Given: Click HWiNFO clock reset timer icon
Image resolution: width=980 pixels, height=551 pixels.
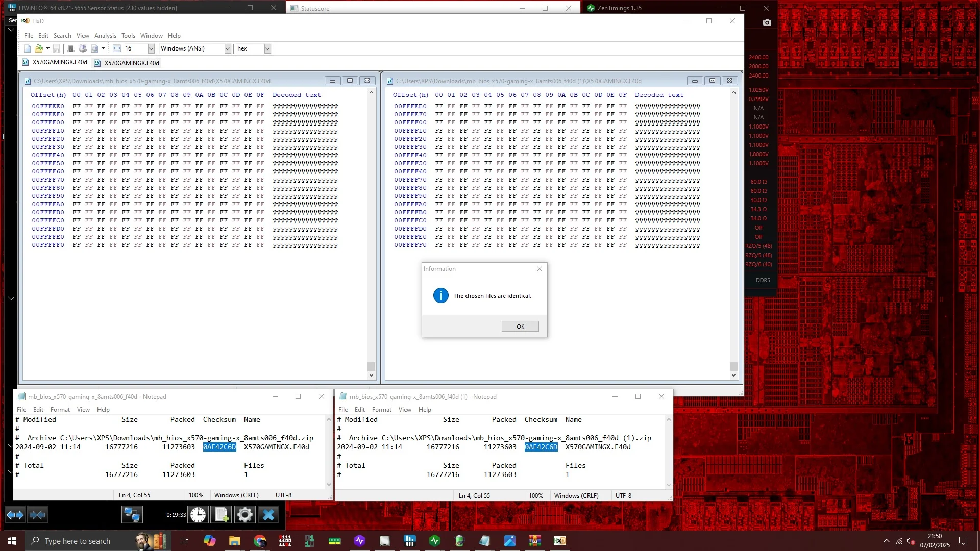Looking at the screenshot, I should click(198, 515).
